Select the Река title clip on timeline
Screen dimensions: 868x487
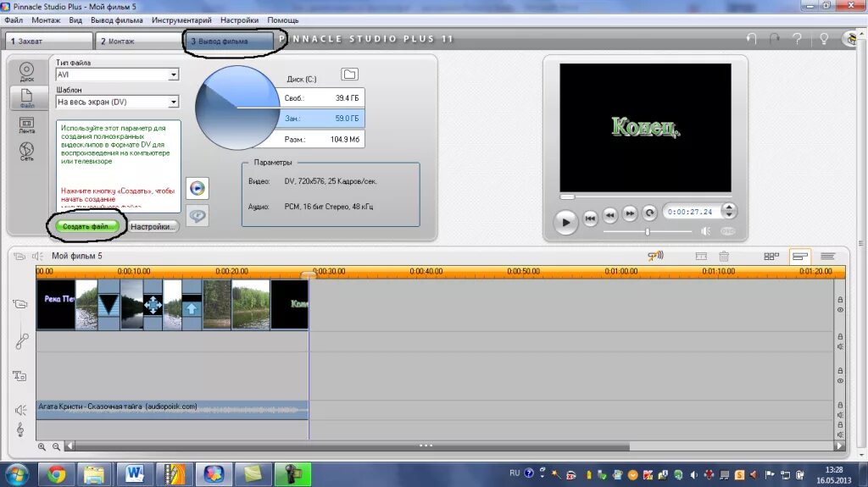point(56,304)
